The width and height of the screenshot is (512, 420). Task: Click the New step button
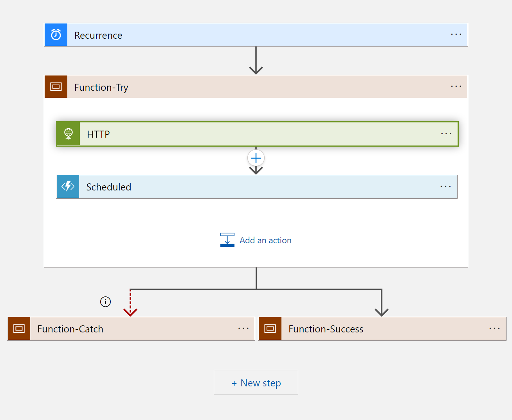coord(256,382)
